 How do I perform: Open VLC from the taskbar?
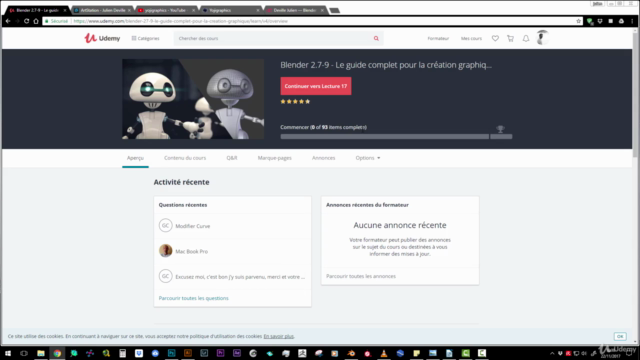[384, 353]
